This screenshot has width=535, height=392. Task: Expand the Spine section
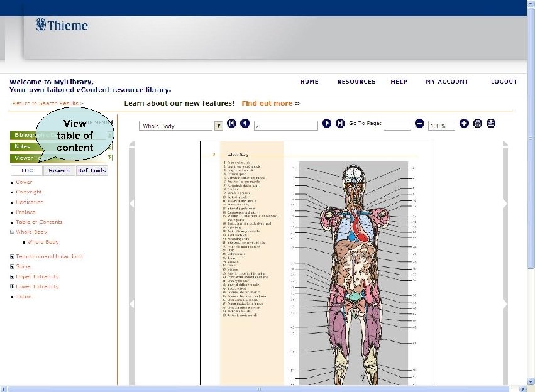[13, 266]
